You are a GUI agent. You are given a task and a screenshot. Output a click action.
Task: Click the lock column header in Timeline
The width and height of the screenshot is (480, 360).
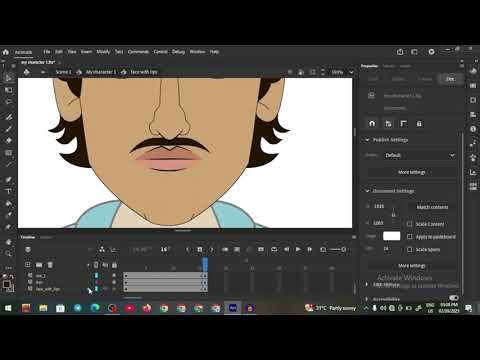[114, 265]
